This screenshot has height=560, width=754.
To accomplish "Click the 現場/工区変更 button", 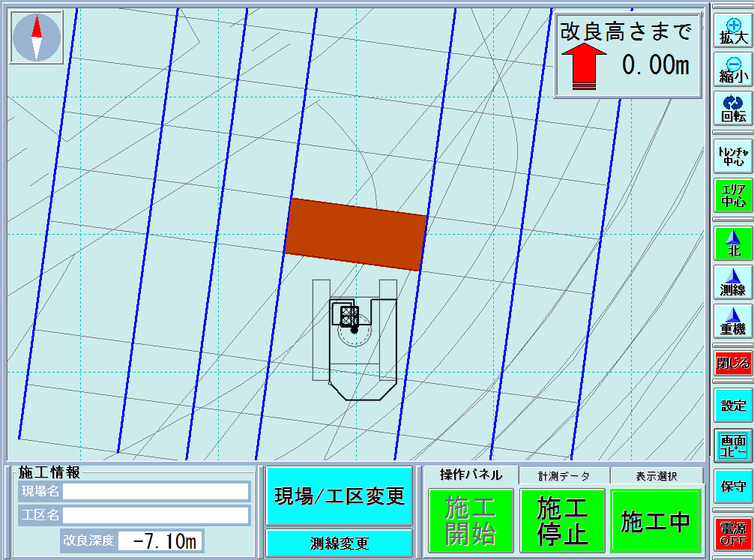I will (x=339, y=496).
